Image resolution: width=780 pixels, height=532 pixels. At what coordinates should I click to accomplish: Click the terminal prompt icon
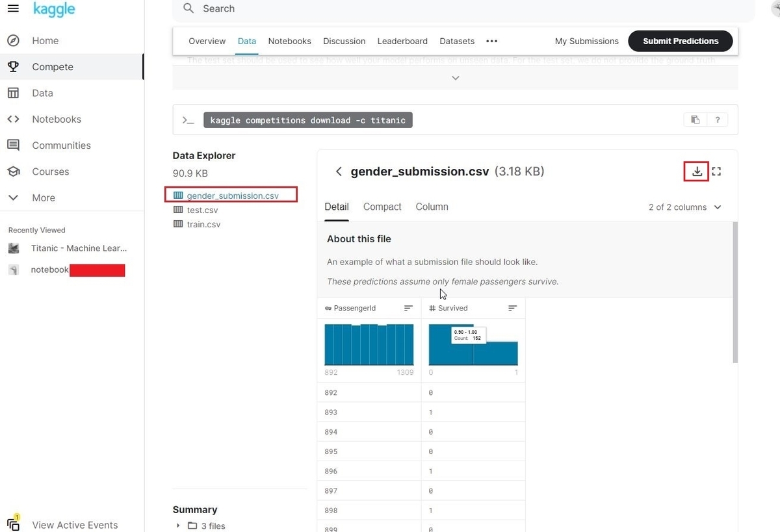[188, 120]
